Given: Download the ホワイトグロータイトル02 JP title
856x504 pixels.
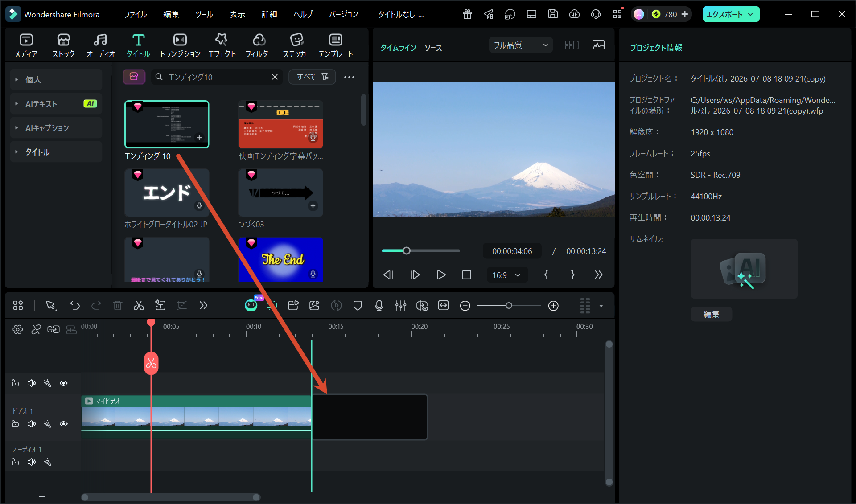Looking at the screenshot, I should point(199,206).
